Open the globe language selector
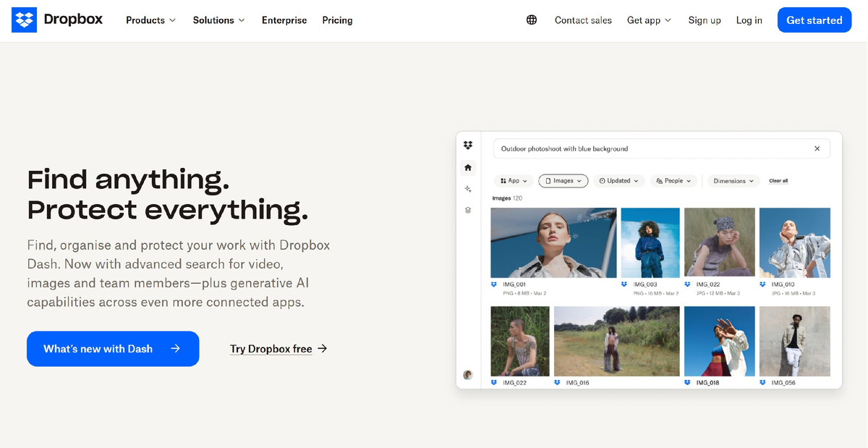The height and width of the screenshot is (448, 868). pos(532,20)
